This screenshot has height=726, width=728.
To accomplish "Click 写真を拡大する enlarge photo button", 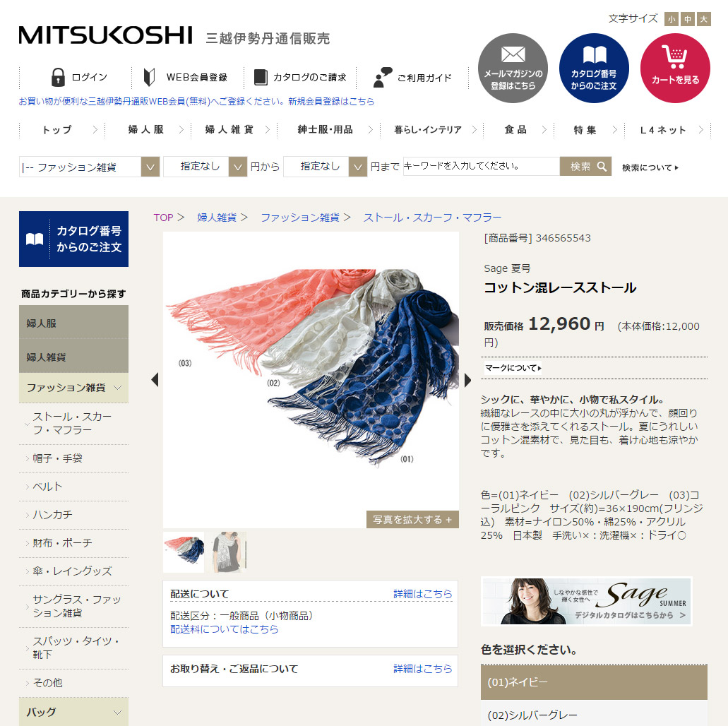I will click(412, 519).
